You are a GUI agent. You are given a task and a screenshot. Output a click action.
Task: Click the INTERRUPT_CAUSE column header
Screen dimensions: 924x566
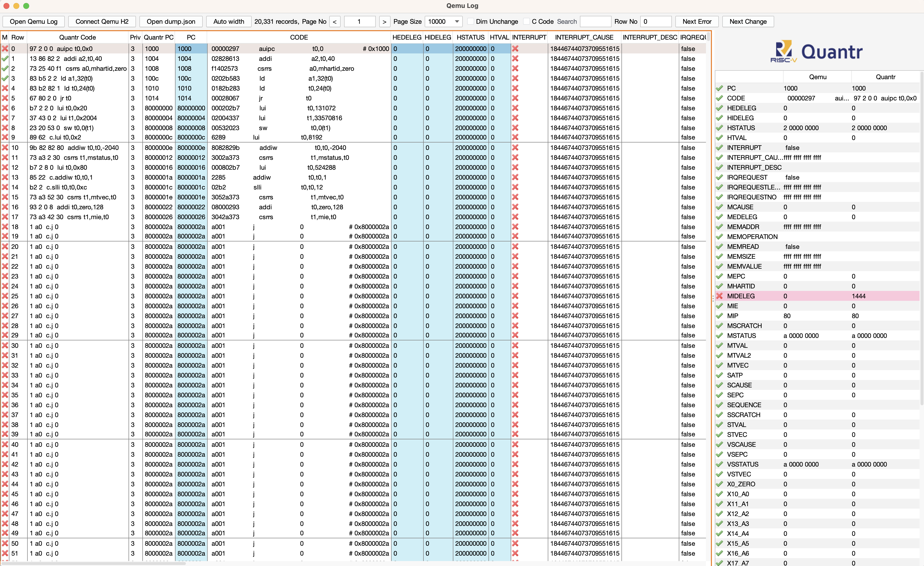[584, 37]
